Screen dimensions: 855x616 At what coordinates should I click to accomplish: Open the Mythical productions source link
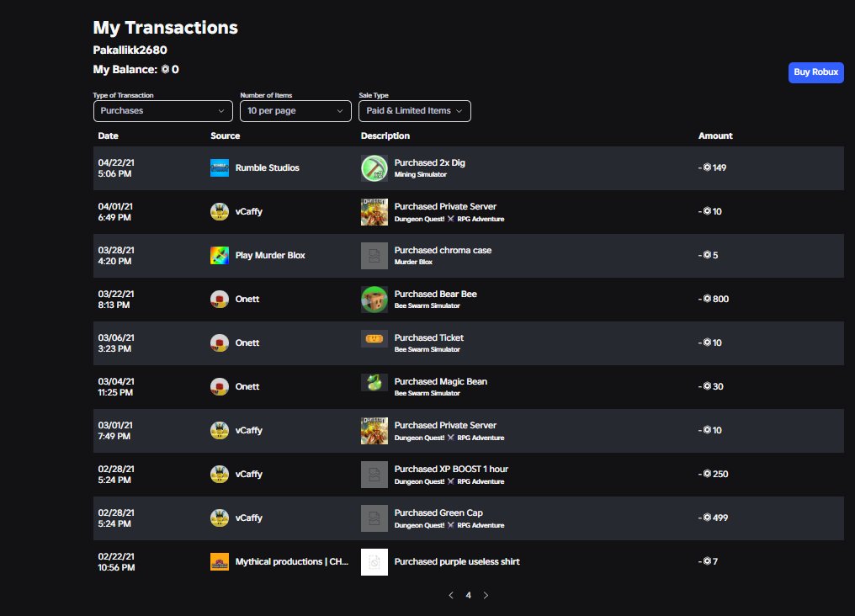292,561
